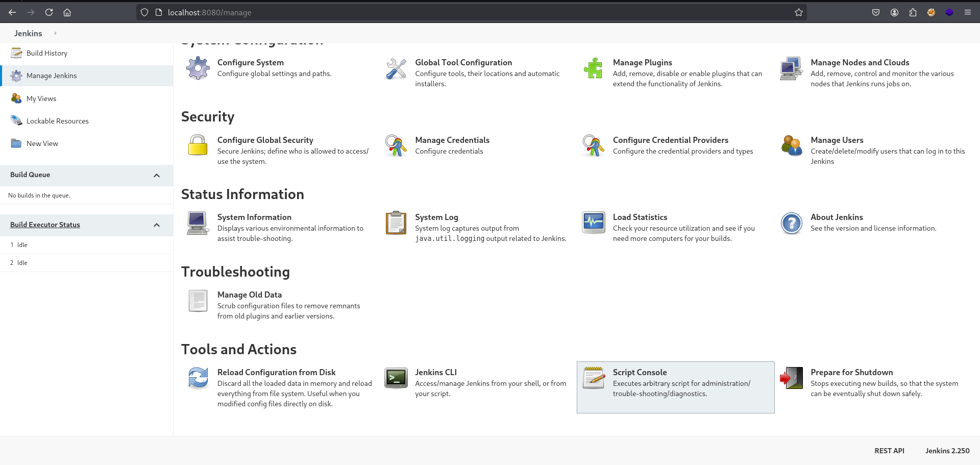Open Configure System gear icon
This screenshot has height=465, width=980.
point(198,68)
